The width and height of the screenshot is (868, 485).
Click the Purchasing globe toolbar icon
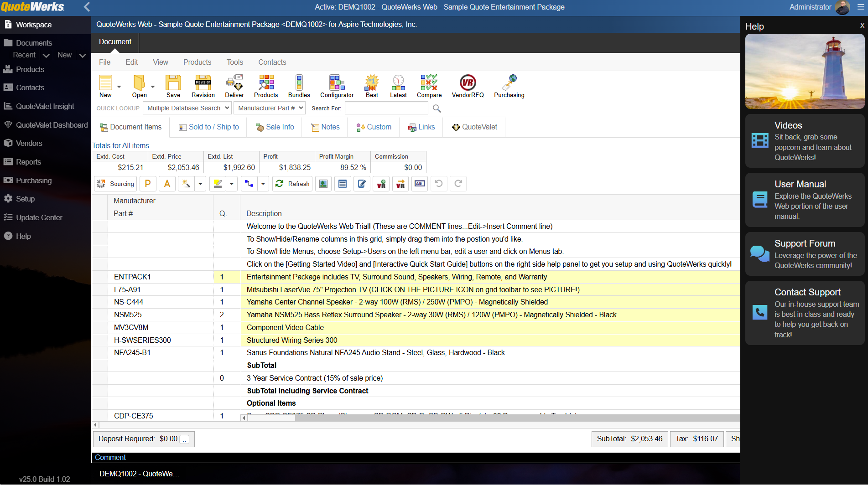click(509, 86)
